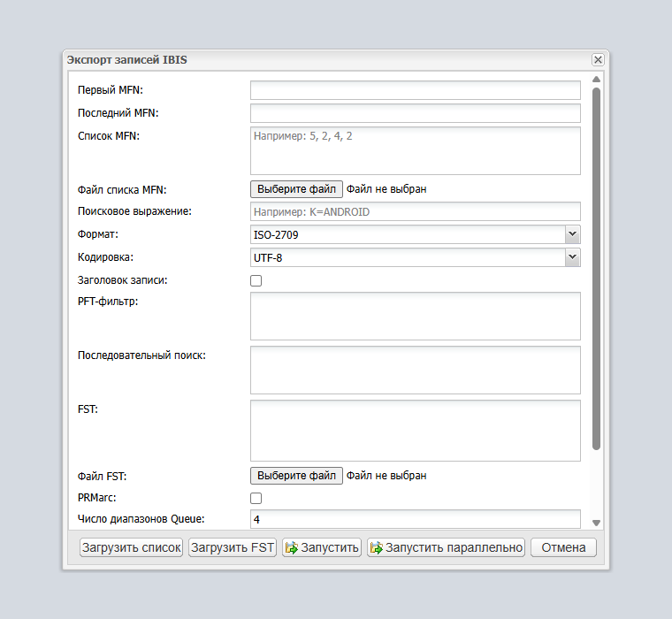
Task: Click the Кодировка dropdown arrow
Action: click(x=573, y=257)
